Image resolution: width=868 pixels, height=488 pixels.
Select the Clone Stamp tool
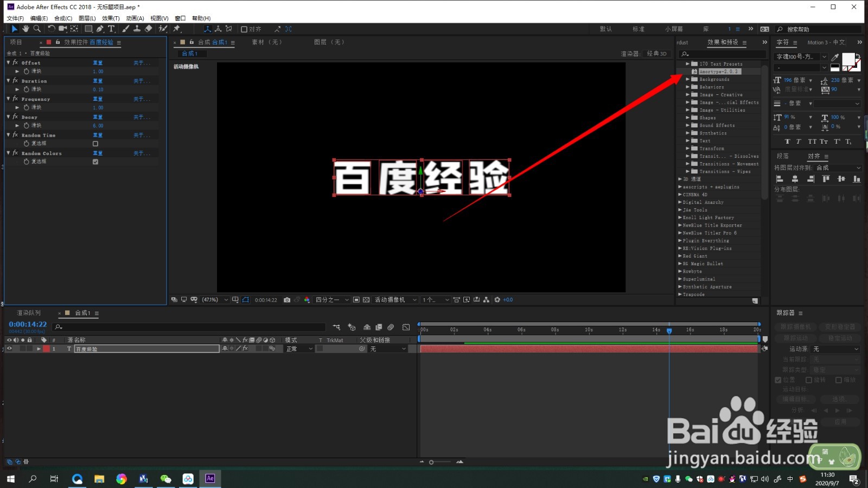pyautogui.click(x=137, y=29)
